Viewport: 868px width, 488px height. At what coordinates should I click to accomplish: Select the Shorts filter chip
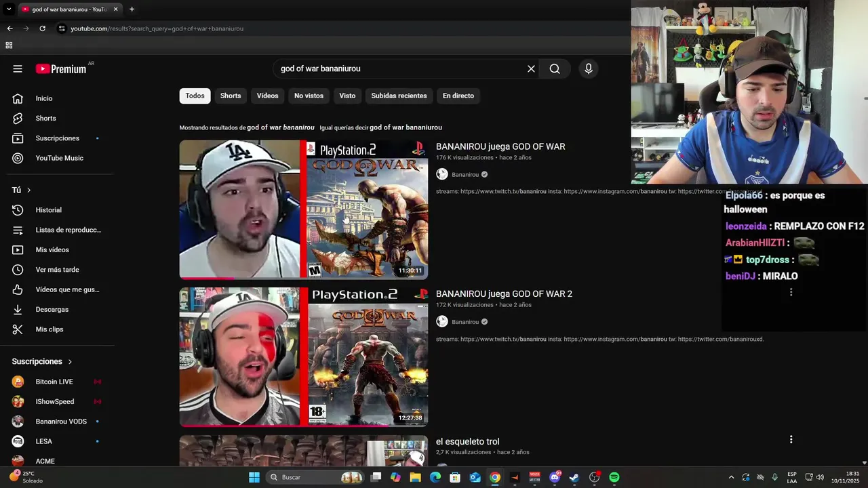tap(231, 96)
